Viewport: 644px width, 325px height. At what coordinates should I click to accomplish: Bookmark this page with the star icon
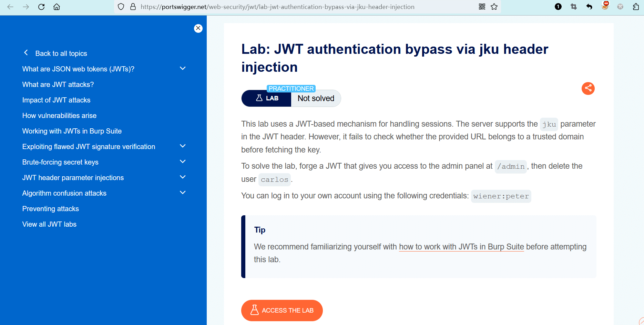coord(494,7)
